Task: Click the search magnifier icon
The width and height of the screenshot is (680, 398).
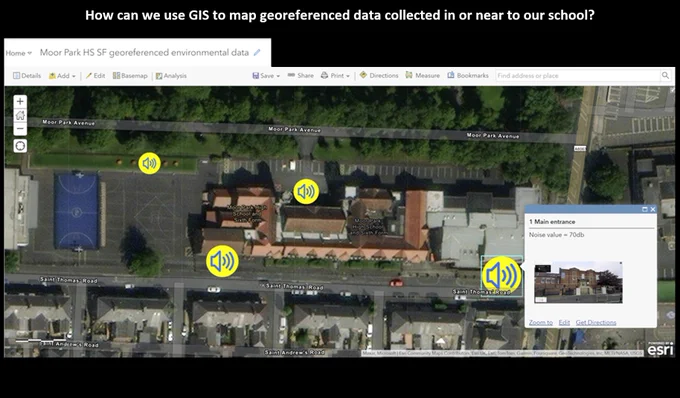Action: (x=665, y=75)
